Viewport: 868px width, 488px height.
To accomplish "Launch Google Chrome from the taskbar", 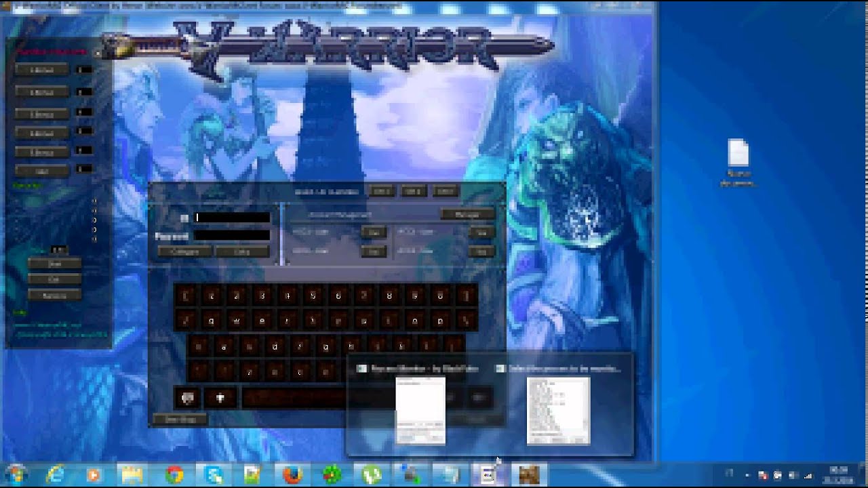I will (174, 474).
